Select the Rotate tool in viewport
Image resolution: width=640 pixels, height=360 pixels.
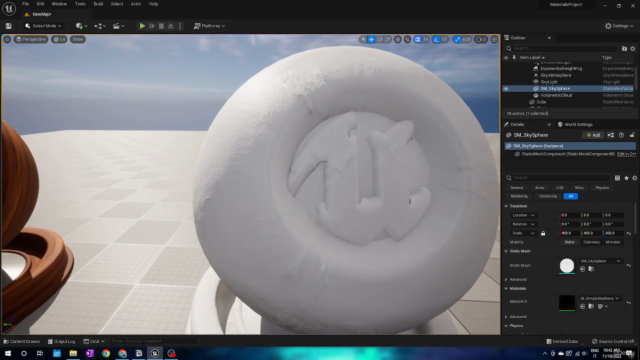[x=380, y=39]
